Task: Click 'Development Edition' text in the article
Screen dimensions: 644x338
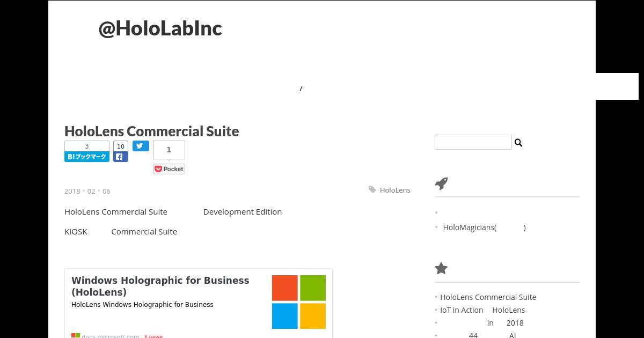Action: pyautogui.click(x=243, y=212)
